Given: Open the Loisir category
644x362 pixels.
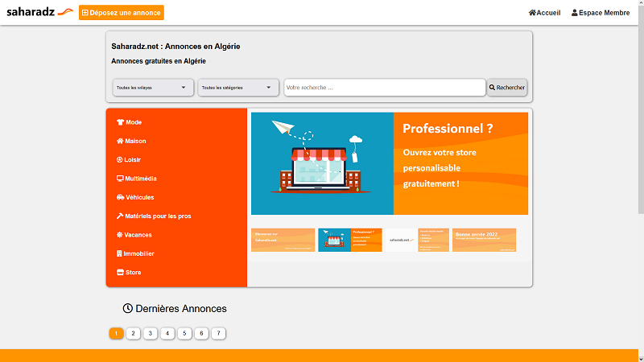Looking at the screenshot, I should pyautogui.click(x=129, y=159).
